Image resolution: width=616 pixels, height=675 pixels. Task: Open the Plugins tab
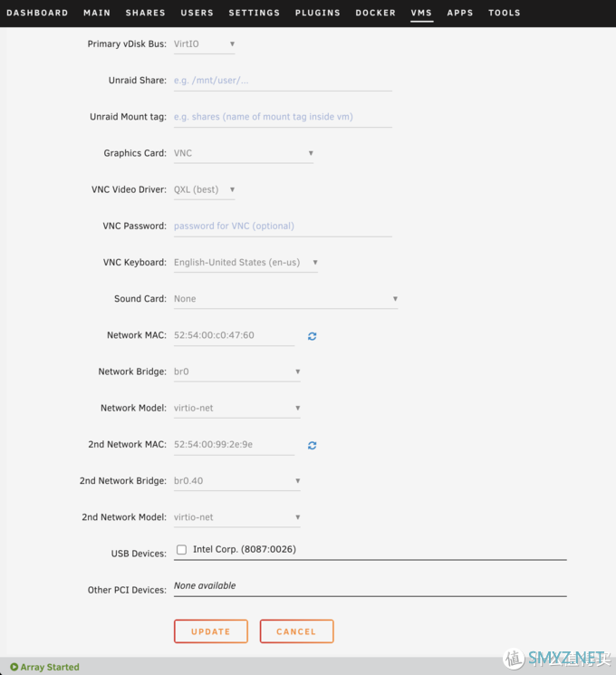click(318, 13)
